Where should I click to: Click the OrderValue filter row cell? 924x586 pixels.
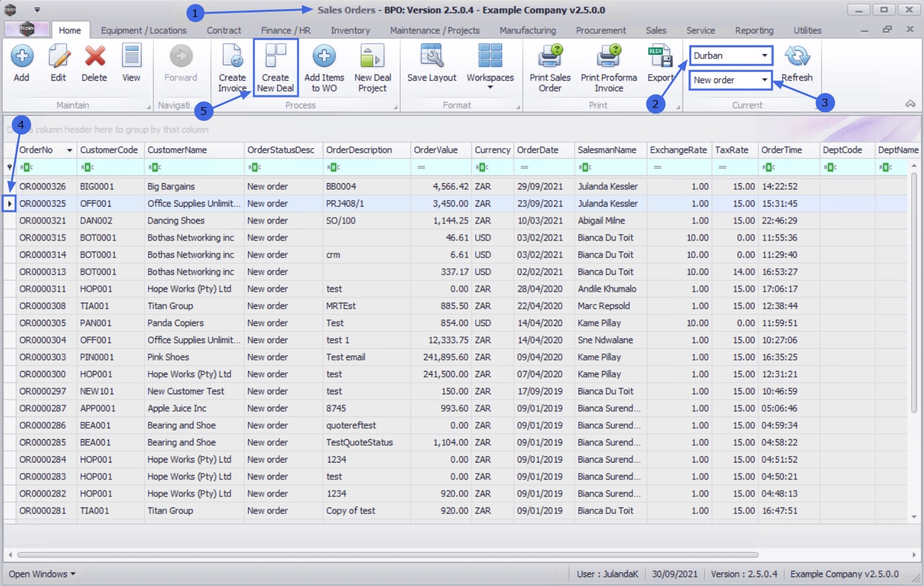point(441,168)
